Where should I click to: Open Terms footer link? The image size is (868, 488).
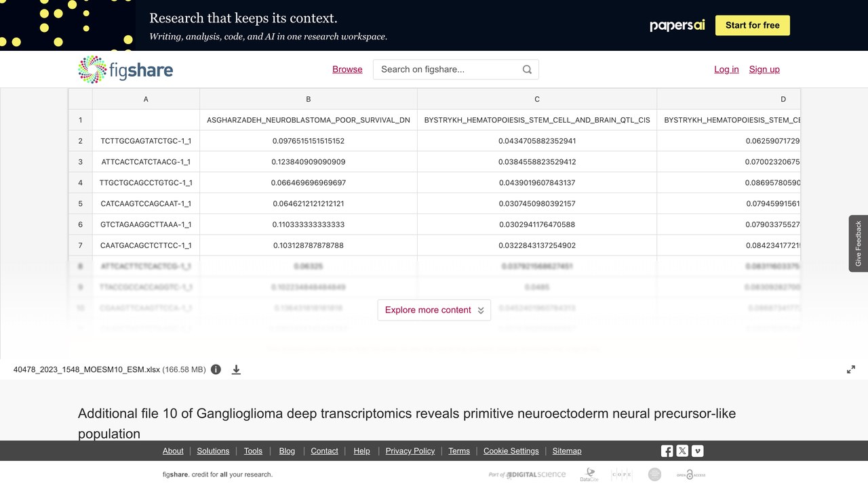point(459,451)
